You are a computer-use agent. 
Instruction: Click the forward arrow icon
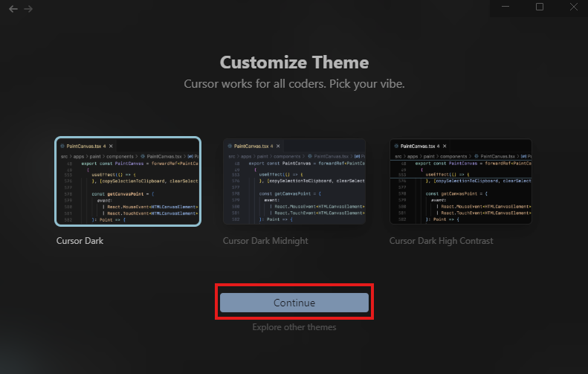tap(28, 9)
